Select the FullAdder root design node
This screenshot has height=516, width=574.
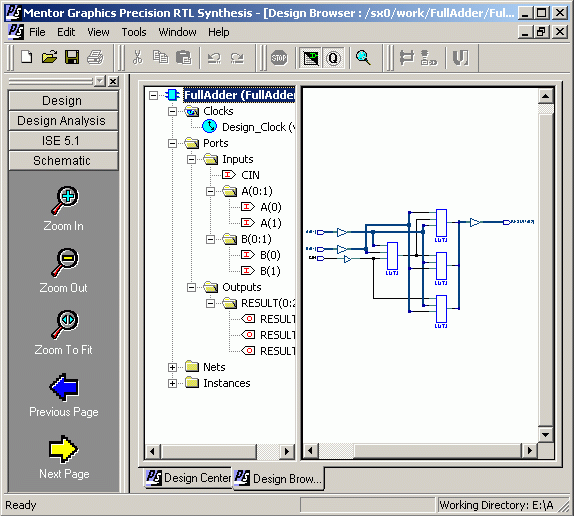pos(239,95)
